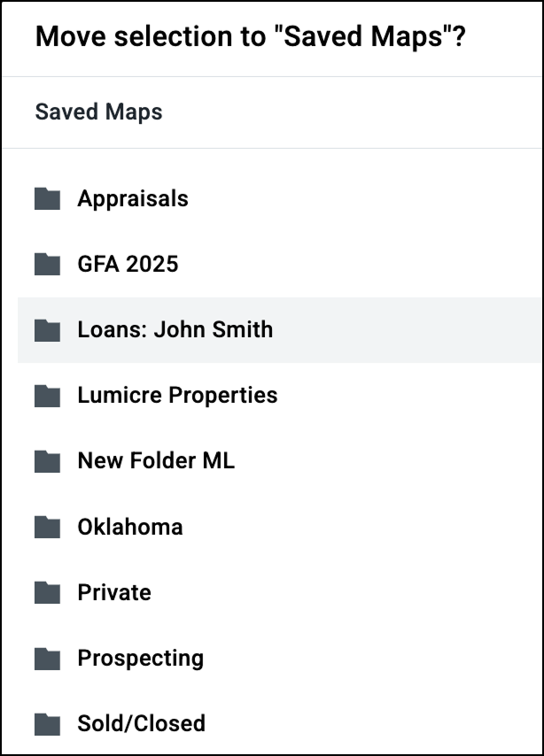
Task: Click the folder icon beside Sold/Closed
Action: click(x=47, y=723)
